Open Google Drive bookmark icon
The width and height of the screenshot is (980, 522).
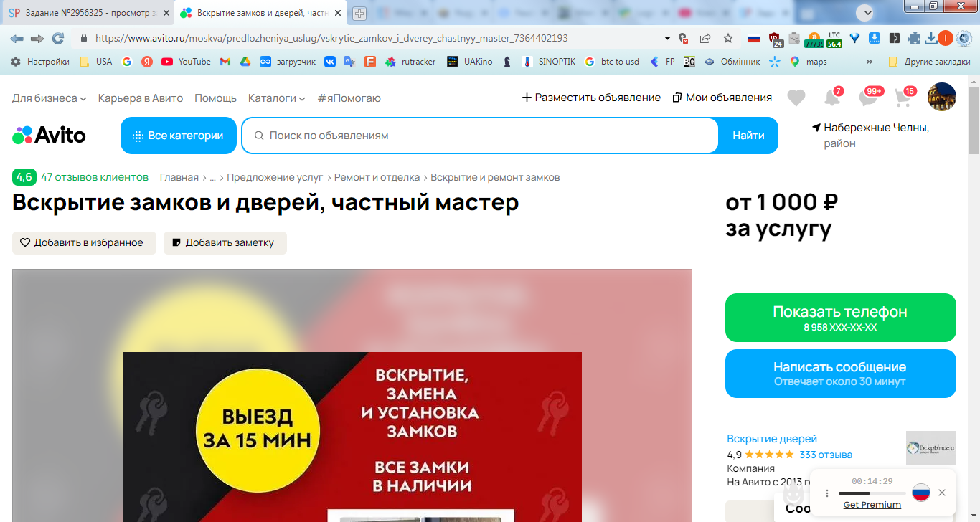pos(245,62)
